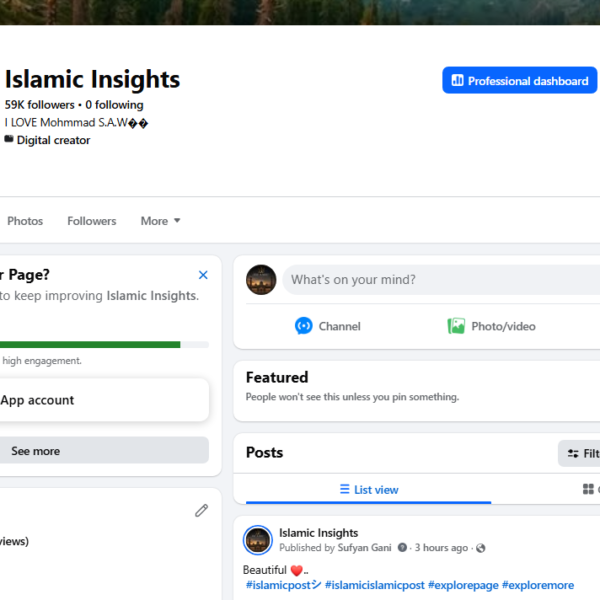Click See more in the Page card

click(104, 450)
